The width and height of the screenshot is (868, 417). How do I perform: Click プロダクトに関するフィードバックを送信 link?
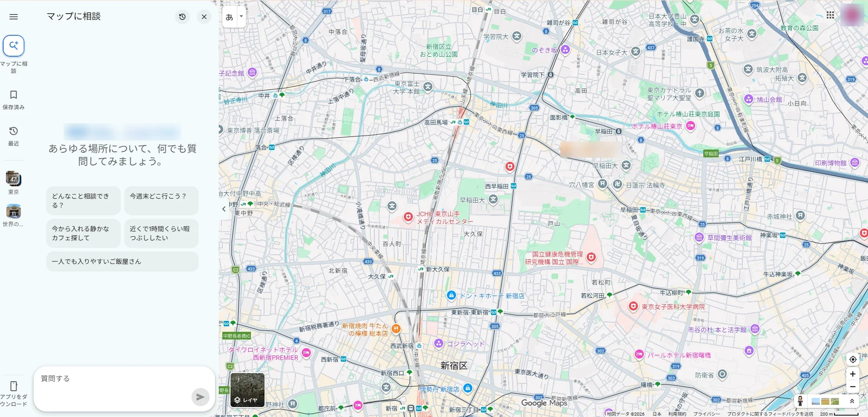click(770, 414)
